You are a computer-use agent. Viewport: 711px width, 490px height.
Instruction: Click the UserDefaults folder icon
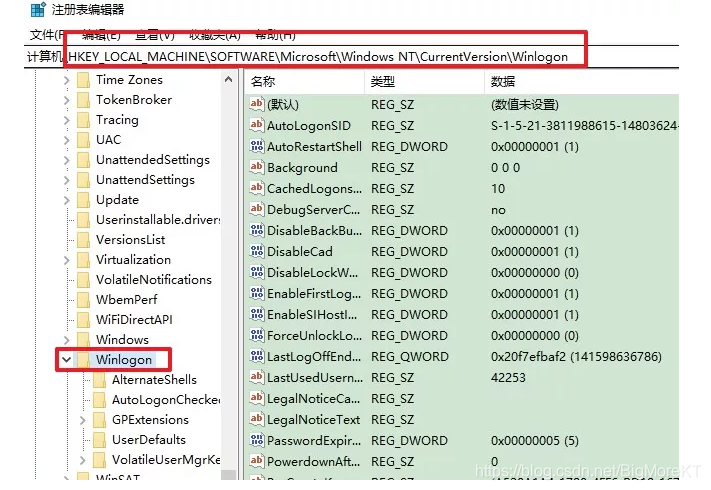click(99, 440)
